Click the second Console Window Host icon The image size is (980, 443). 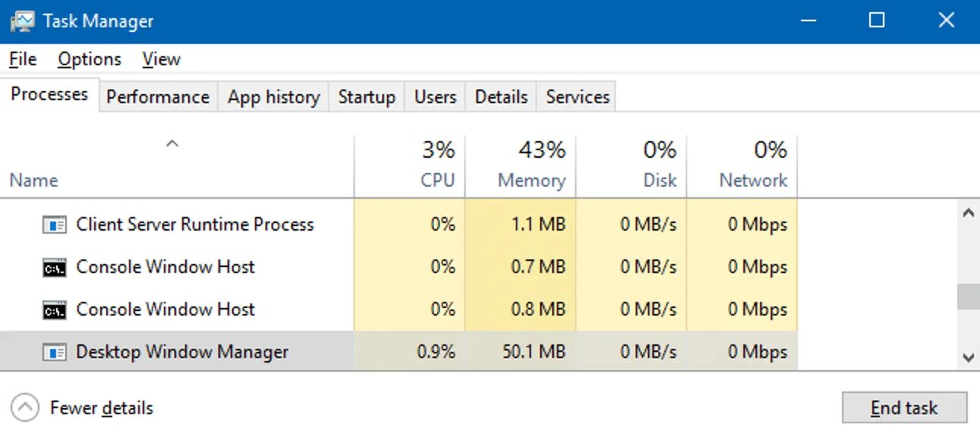[x=55, y=309]
